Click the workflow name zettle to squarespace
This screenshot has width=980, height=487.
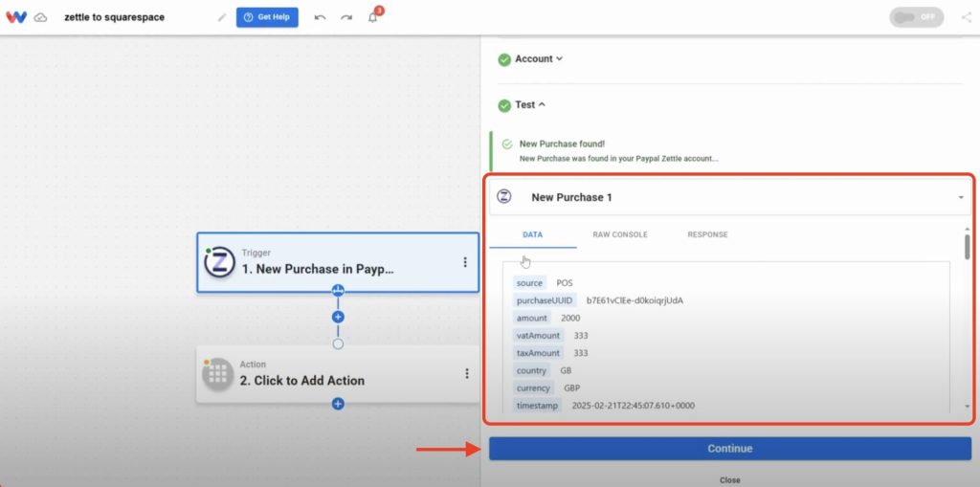[115, 17]
